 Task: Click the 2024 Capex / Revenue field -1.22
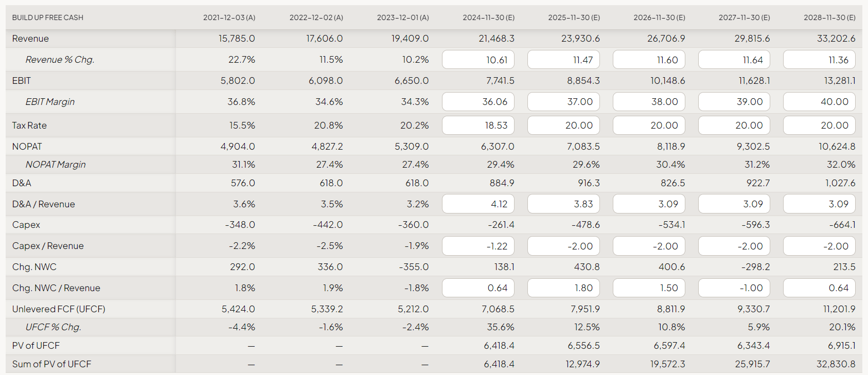point(478,246)
